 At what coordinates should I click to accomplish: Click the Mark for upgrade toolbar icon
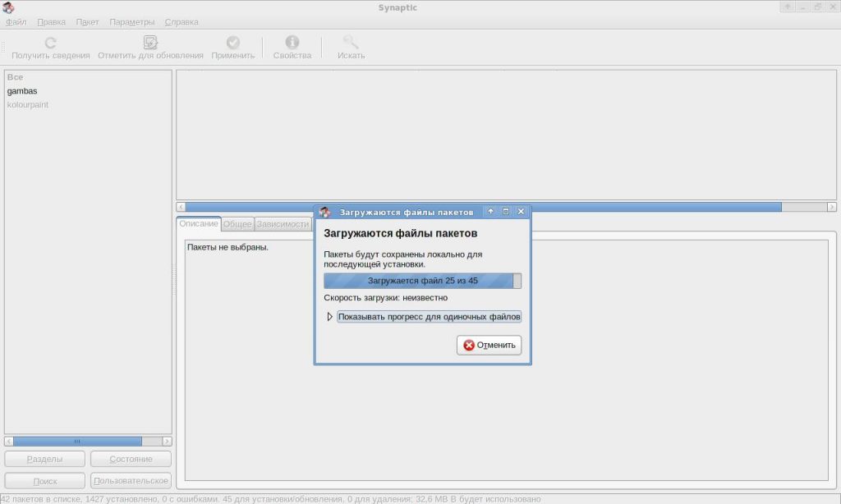click(150, 43)
